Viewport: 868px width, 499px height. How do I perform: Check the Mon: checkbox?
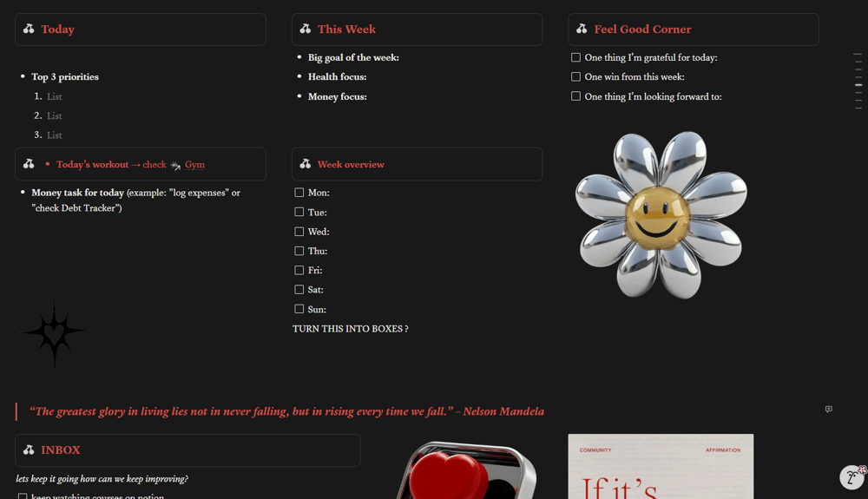pyautogui.click(x=299, y=193)
